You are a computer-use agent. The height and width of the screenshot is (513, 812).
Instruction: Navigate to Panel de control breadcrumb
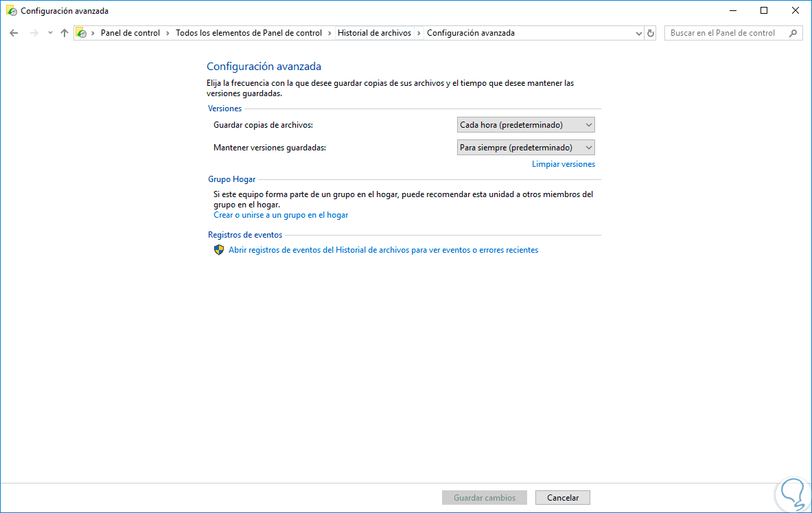(130, 33)
